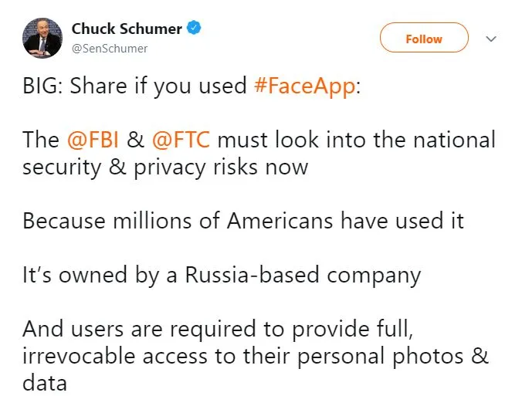Open Chuck Schumer's profile picture
This screenshot has height=396, width=532.
pos(42,38)
